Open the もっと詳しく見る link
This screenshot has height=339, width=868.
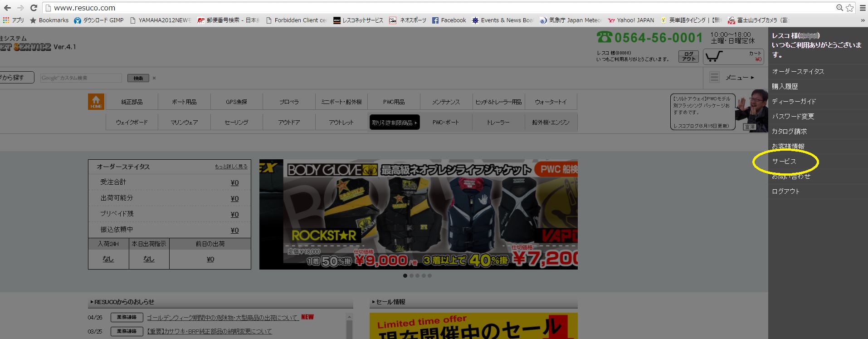point(231,167)
